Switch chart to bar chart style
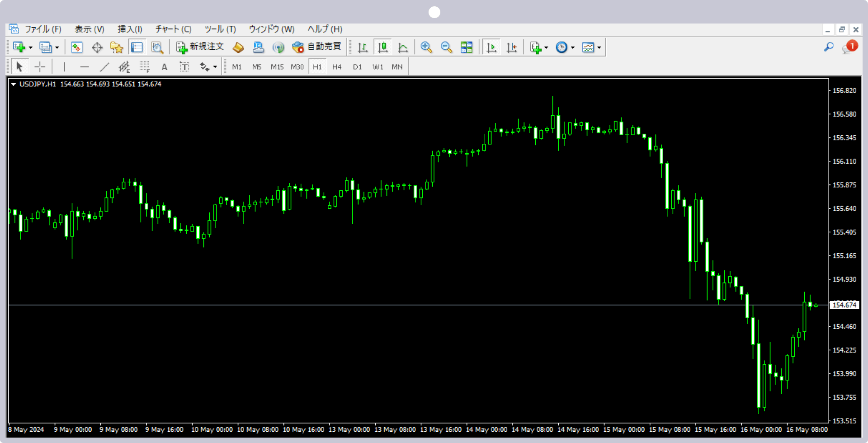Screen dimensions: 868x443 click(x=363, y=47)
